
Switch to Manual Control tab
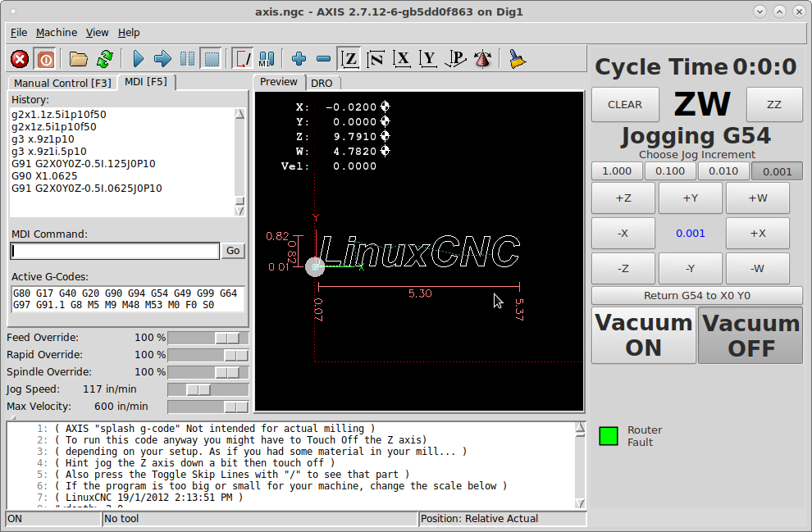[62, 84]
